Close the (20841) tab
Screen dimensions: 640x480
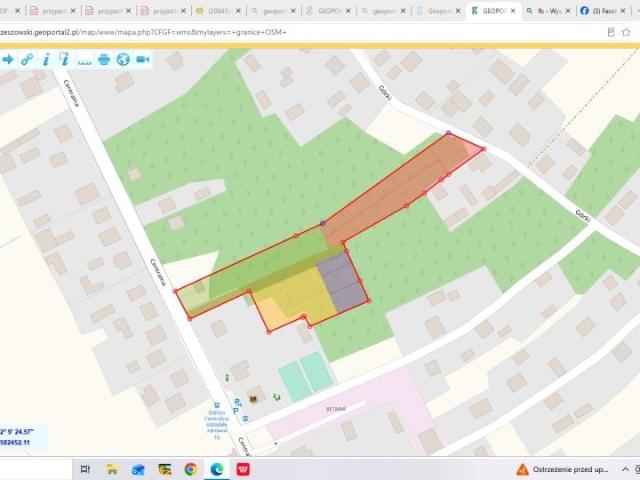[238, 11]
